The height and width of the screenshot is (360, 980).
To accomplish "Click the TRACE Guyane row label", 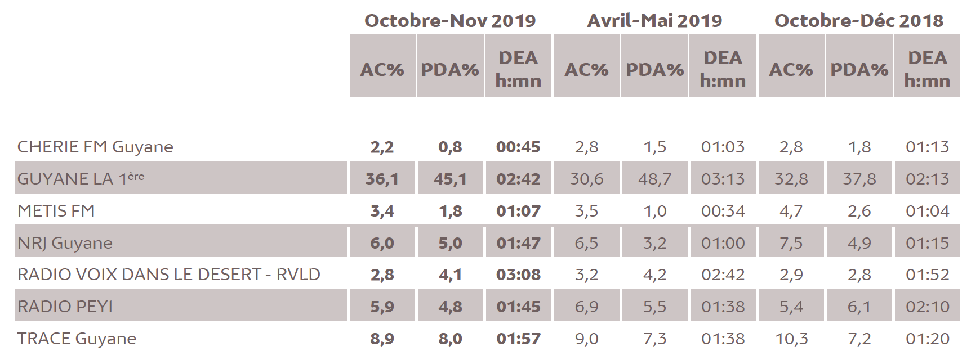I will (x=77, y=339).
